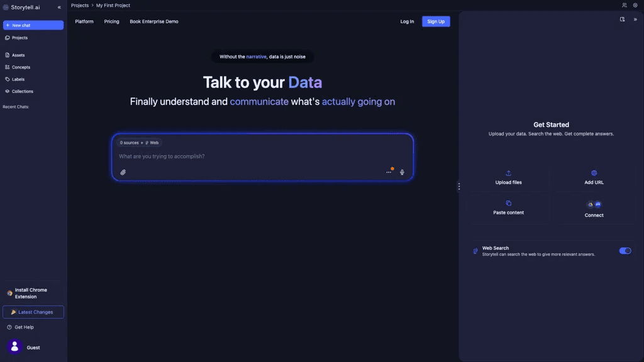Screen dimensions: 644x362
Task: Open settings gear in top bar
Action: pos(635,5)
